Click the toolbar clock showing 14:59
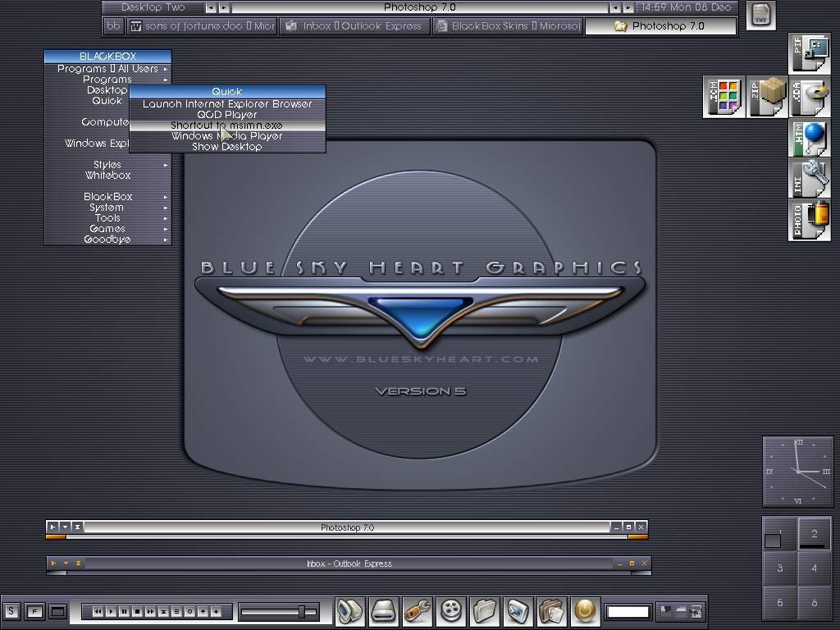Image resolution: width=840 pixels, height=630 pixels. [687, 7]
